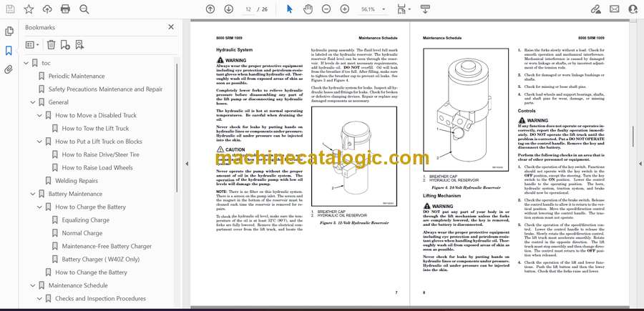Open How to Raise Load Wheels bookmark

coord(97,168)
